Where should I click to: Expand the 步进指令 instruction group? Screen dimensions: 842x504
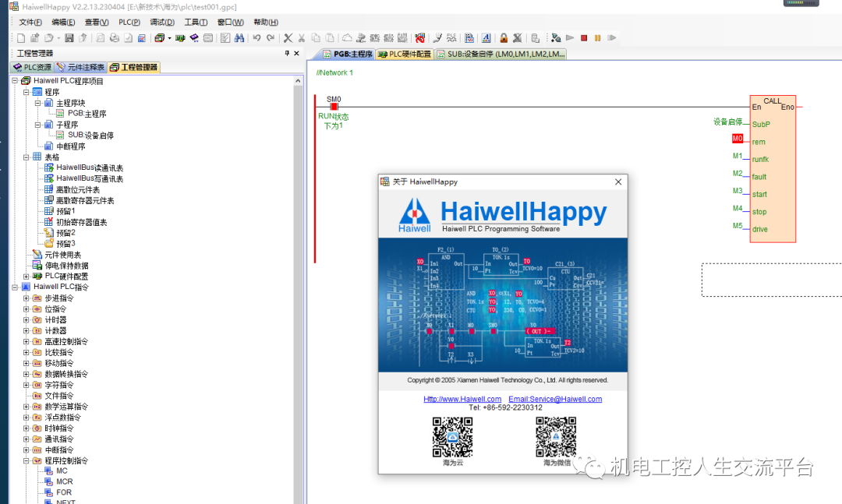(27, 298)
